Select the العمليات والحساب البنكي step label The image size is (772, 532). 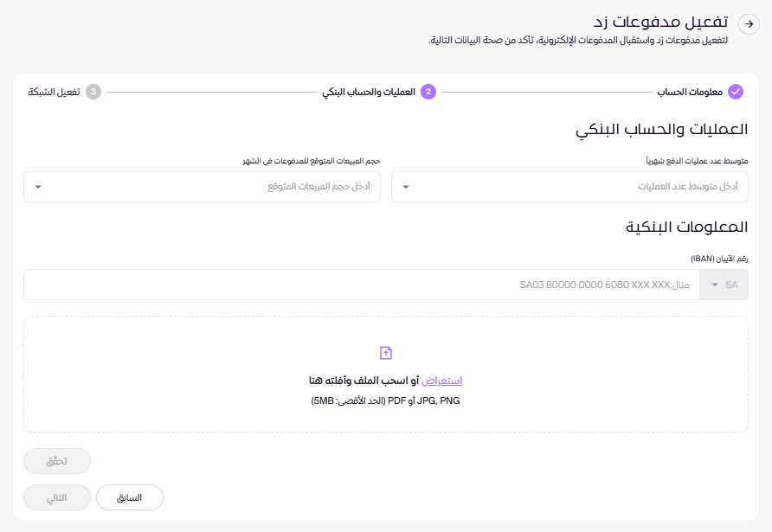(369, 92)
